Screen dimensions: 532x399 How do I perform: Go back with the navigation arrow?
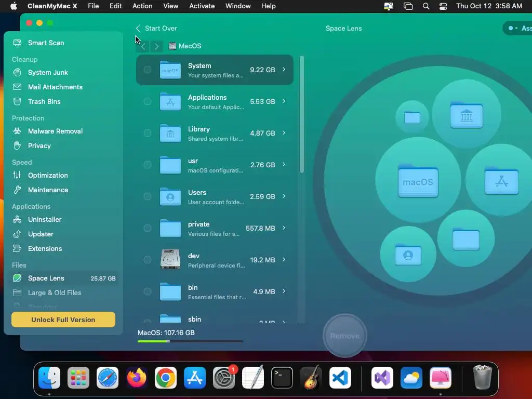pos(143,46)
